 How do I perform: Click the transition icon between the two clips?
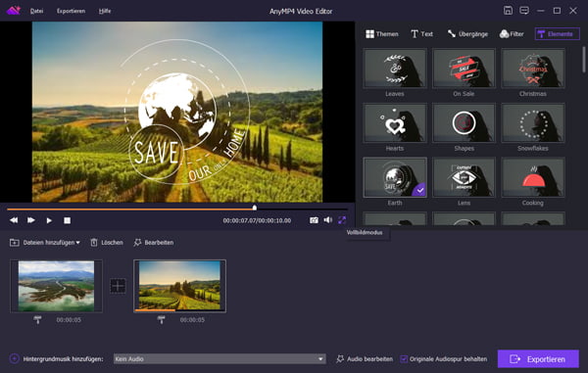tap(118, 286)
